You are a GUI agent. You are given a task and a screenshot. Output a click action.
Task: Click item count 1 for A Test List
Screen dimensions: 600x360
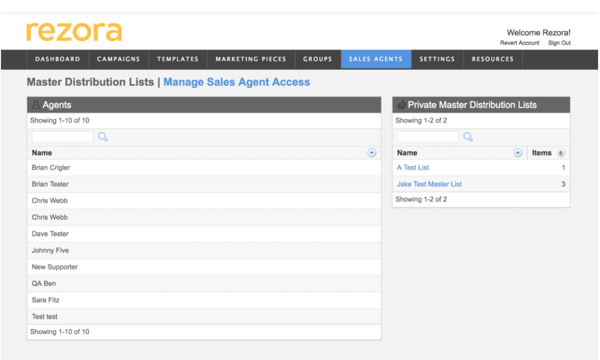[x=563, y=168]
